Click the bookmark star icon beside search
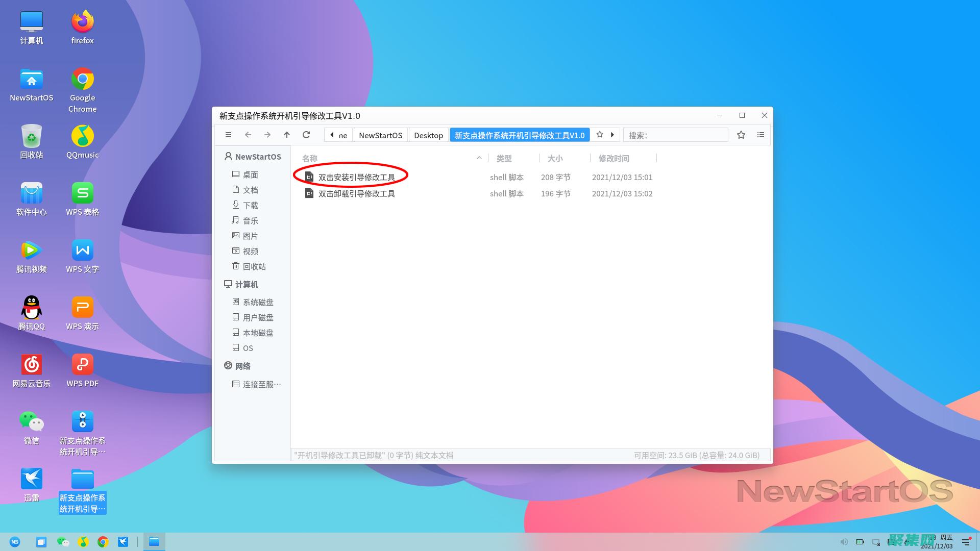Viewport: 980px width, 551px height. (x=741, y=135)
